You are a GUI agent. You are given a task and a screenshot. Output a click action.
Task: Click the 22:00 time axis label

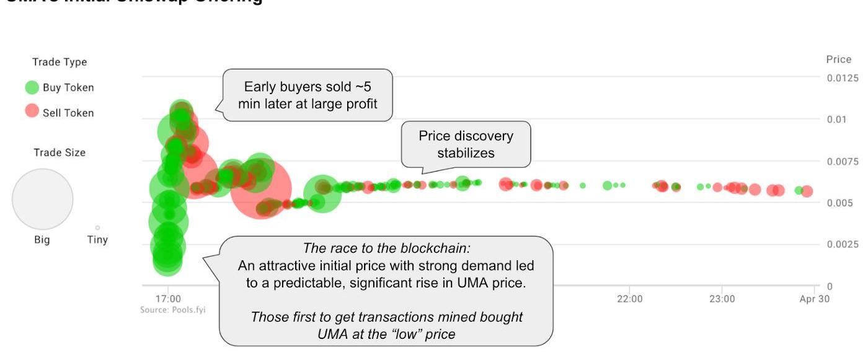pyautogui.click(x=629, y=299)
